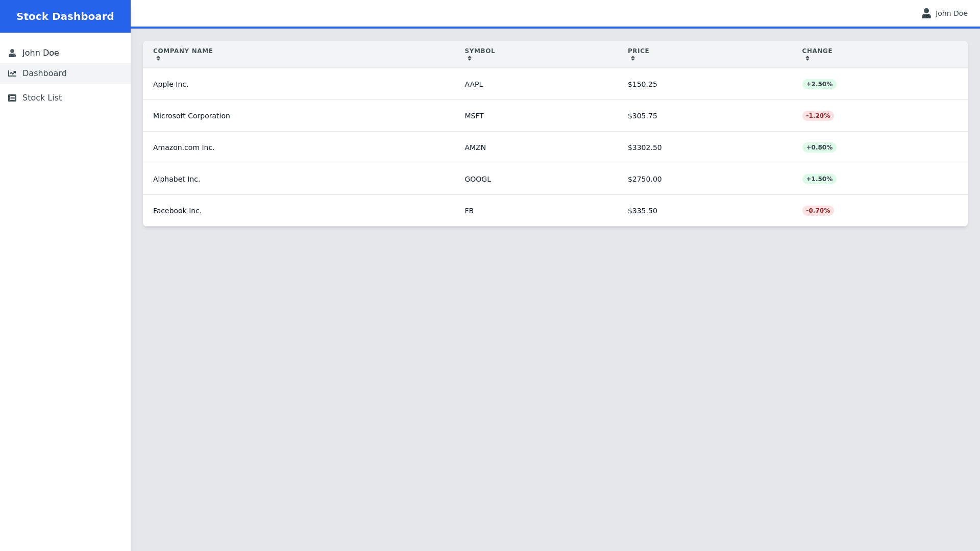Click sort arrows under Change header
The width and height of the screenshot is (980, 551).
pos(807,59)
